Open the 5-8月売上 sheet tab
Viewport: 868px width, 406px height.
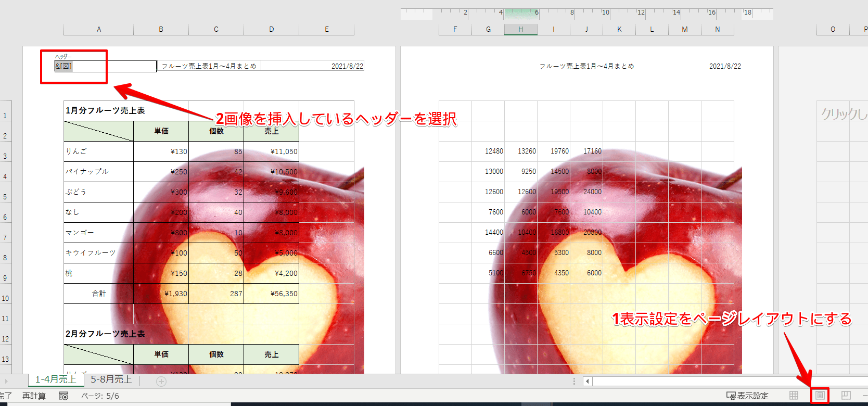111,379
